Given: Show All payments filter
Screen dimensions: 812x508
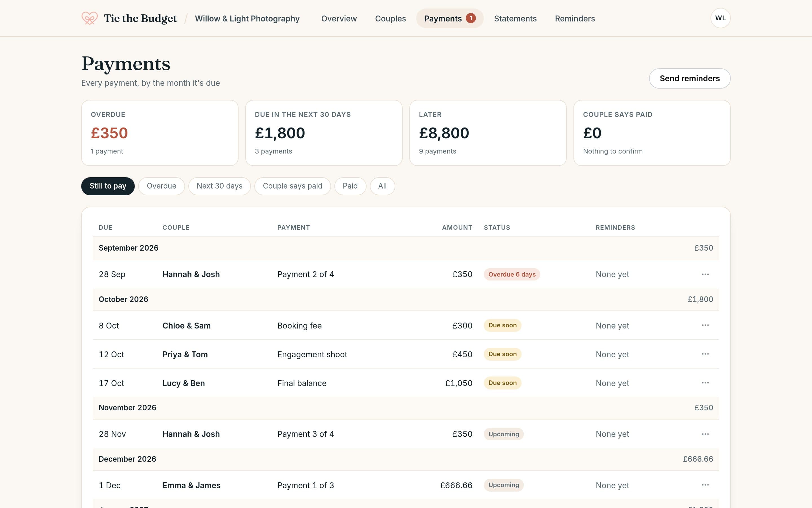Looking at the screenshot, I should tap(382, 186).
